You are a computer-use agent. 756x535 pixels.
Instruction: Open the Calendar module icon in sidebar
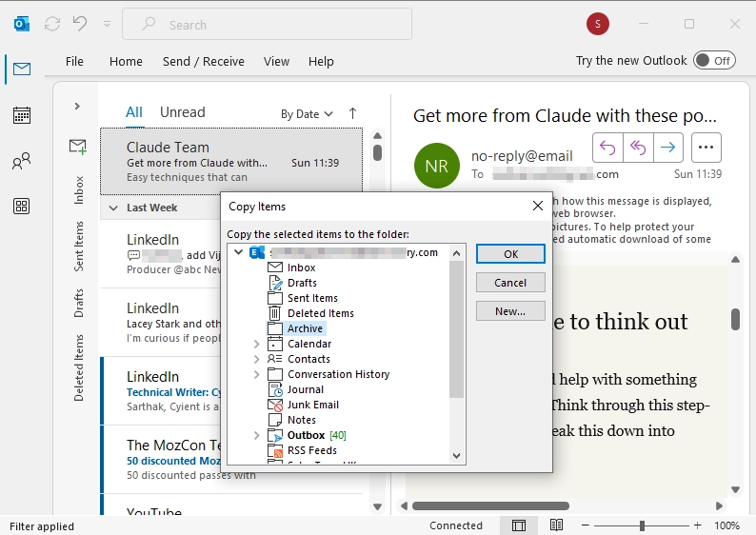[22, 115]
